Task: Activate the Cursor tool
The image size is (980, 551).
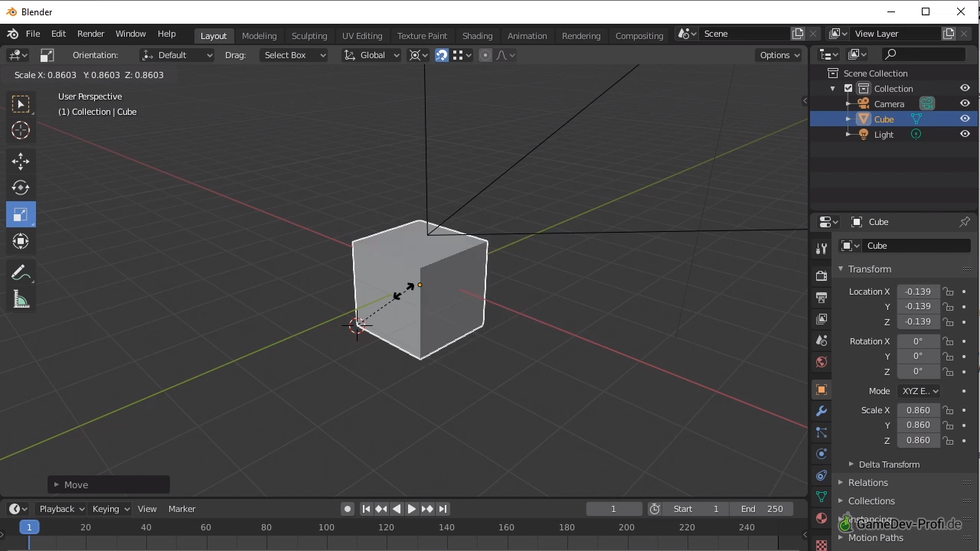Action: click(21, 130)
